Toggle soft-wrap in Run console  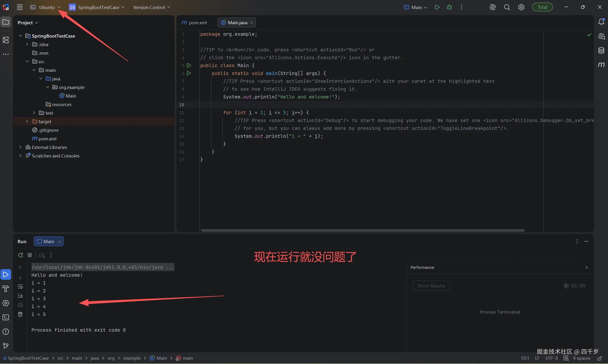[20, 286]
